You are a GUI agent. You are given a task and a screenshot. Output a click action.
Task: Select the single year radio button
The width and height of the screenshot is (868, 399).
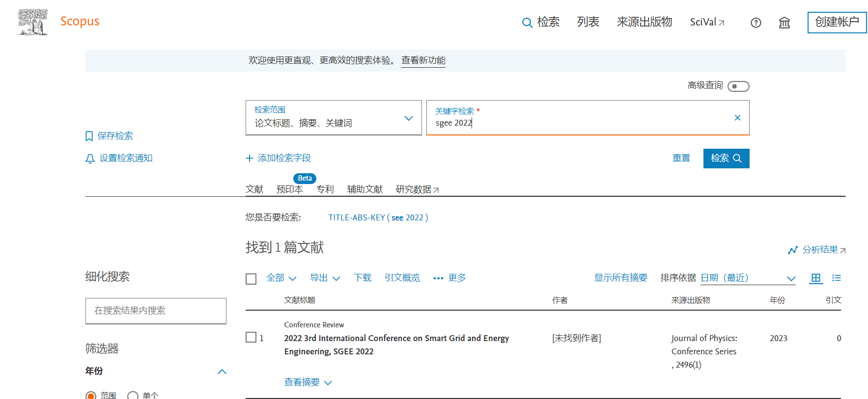tap(133, 396)
